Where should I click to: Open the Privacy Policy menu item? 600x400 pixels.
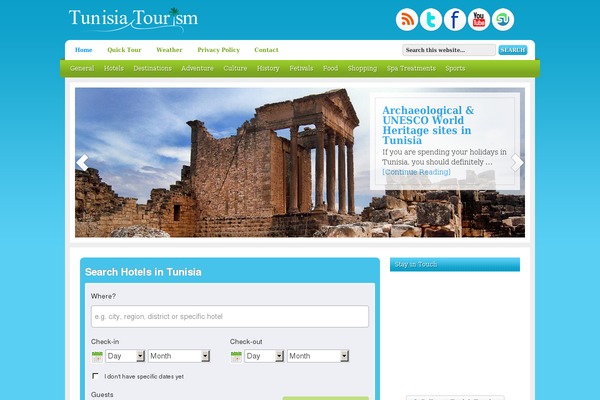tap(218, 50)
